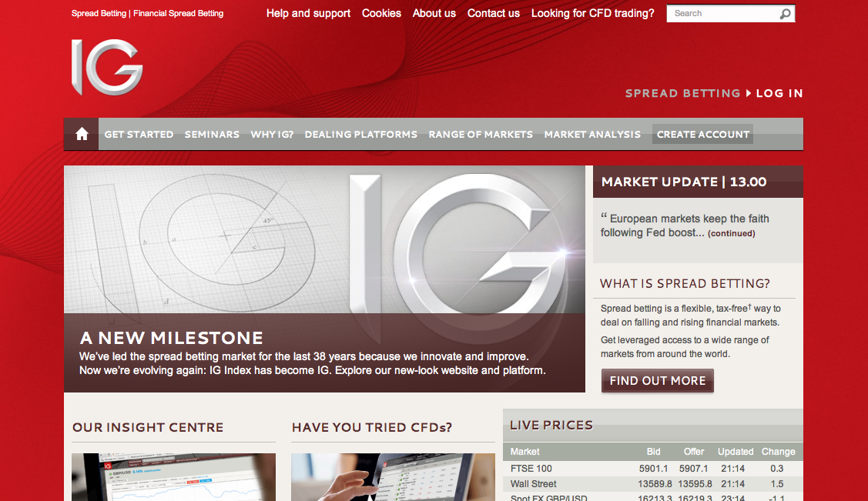868x501 pixels.
Task: Click WHAT IS SPREAD BETTING? heading
Action: [685, 284]
